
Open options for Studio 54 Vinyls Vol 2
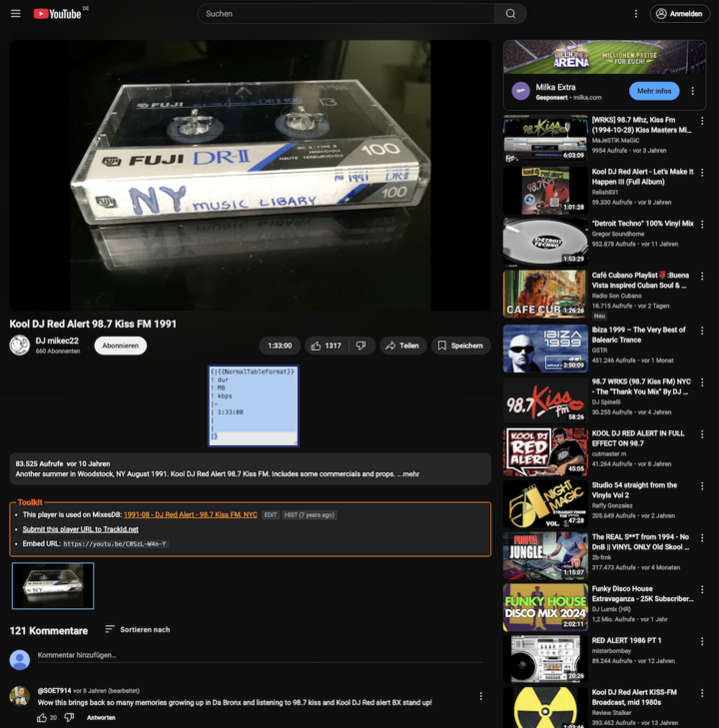pyautogui.click(x=702, y=485)
